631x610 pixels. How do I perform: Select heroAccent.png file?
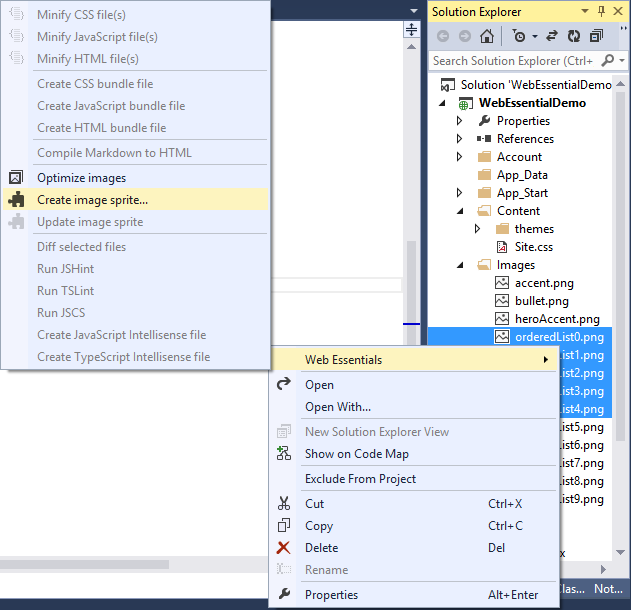pyautogui.click(x=557, y=319)
